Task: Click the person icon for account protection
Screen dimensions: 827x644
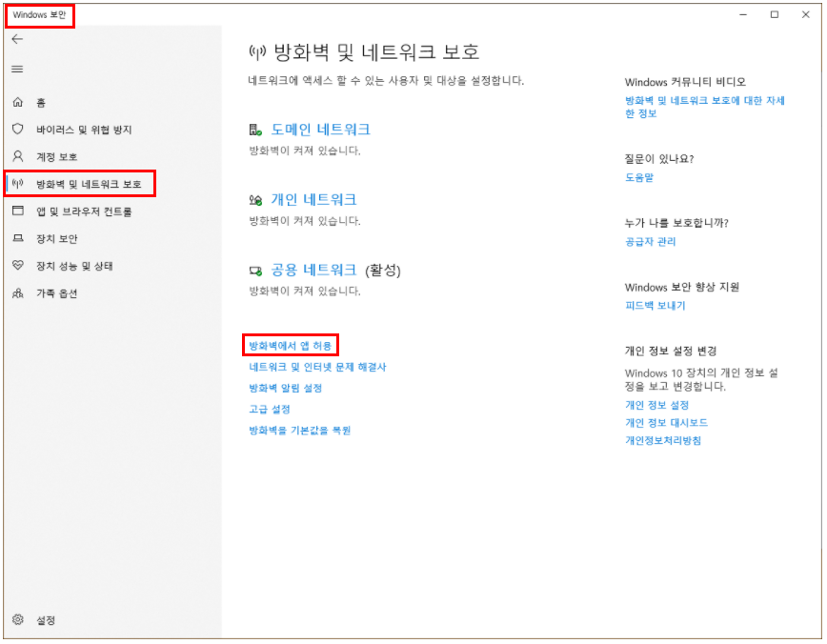Action: pos(18,156)
